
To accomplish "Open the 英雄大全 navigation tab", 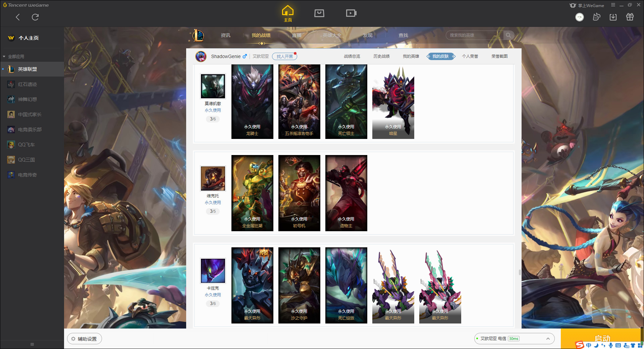I will pos(332,35).
